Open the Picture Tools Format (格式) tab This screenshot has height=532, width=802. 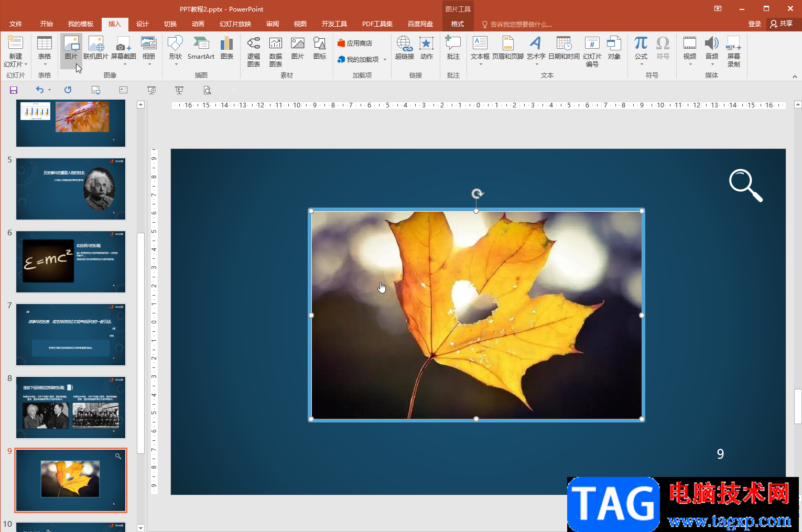(458, 24)
